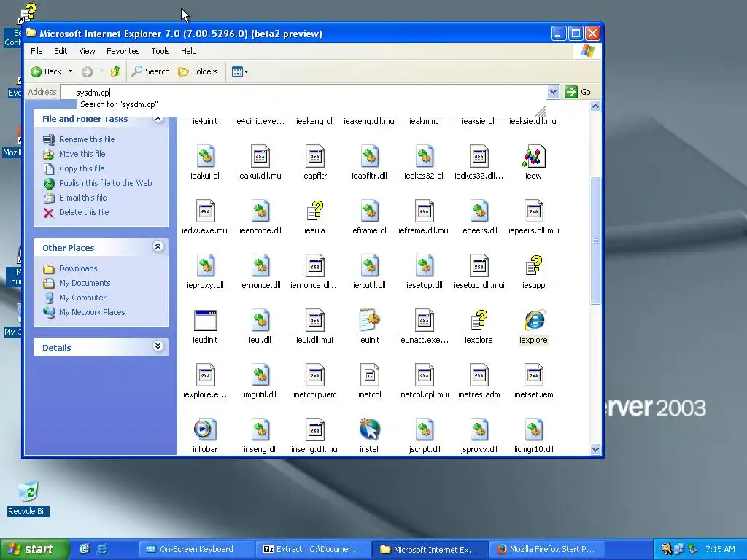Open the Edit menu
This screenshot has width=747, height=560.
61,51
